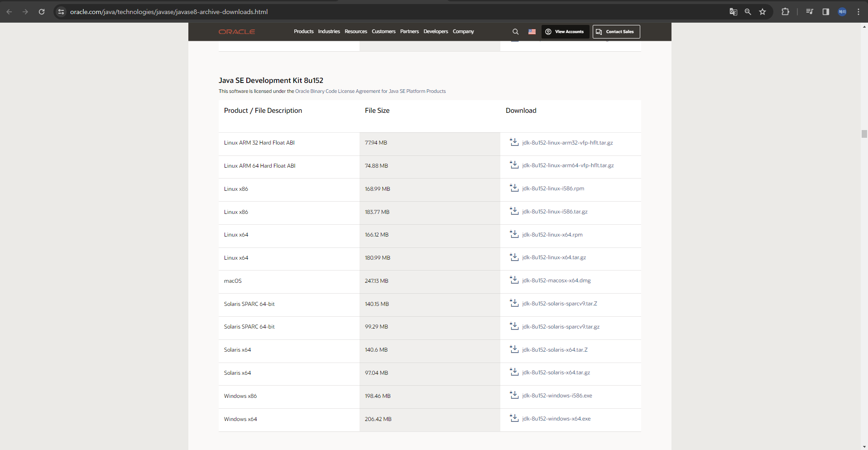
Task: Open the Products menu
Action: tap(304, 32)
